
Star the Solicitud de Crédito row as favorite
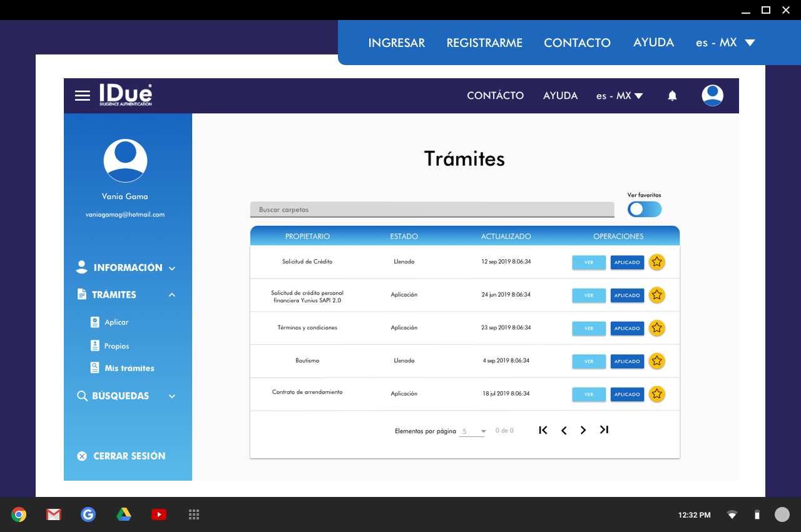656,262
